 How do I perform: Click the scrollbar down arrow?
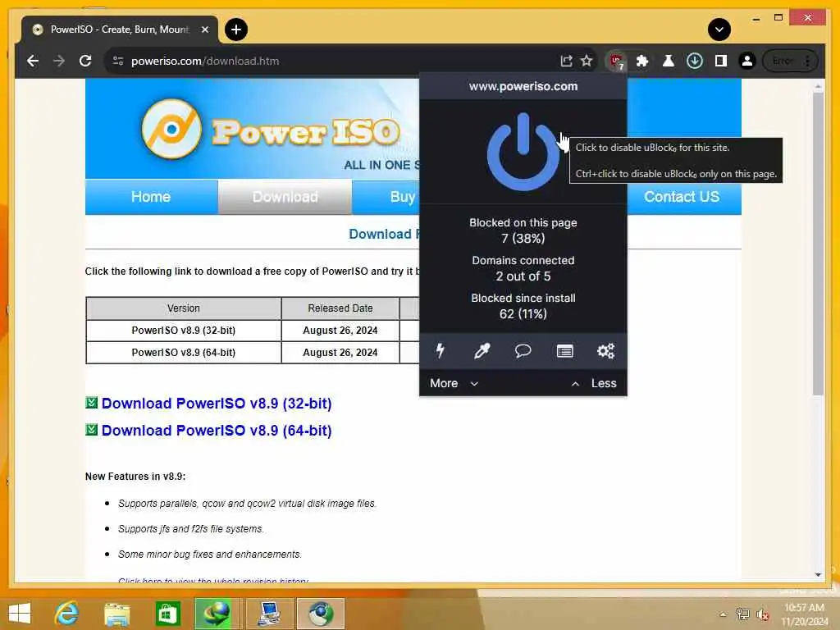coord(818,575)
